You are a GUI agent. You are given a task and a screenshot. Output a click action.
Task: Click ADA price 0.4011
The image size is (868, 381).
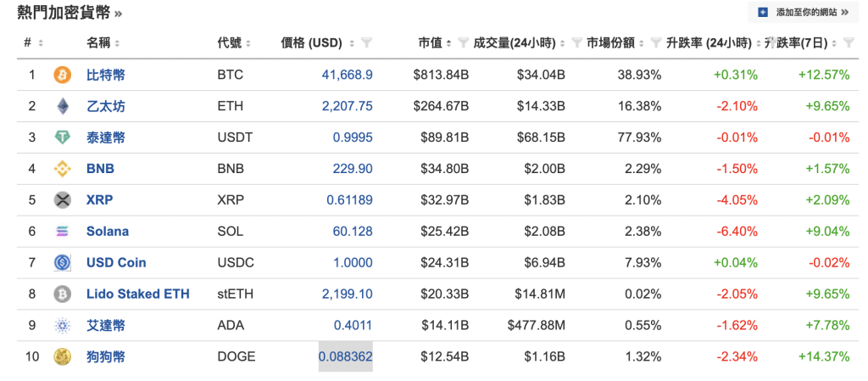click(x=353, y=326)
